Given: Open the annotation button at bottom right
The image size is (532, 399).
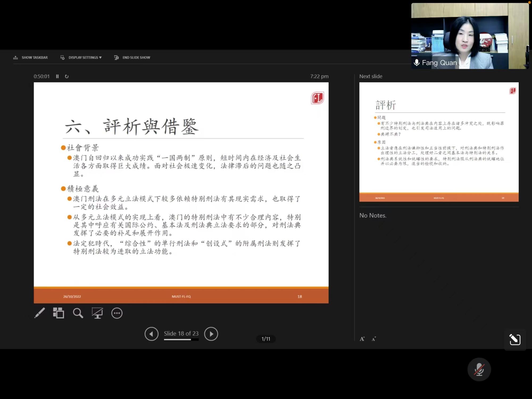Looking at the screenshot, I should [515, 339].
